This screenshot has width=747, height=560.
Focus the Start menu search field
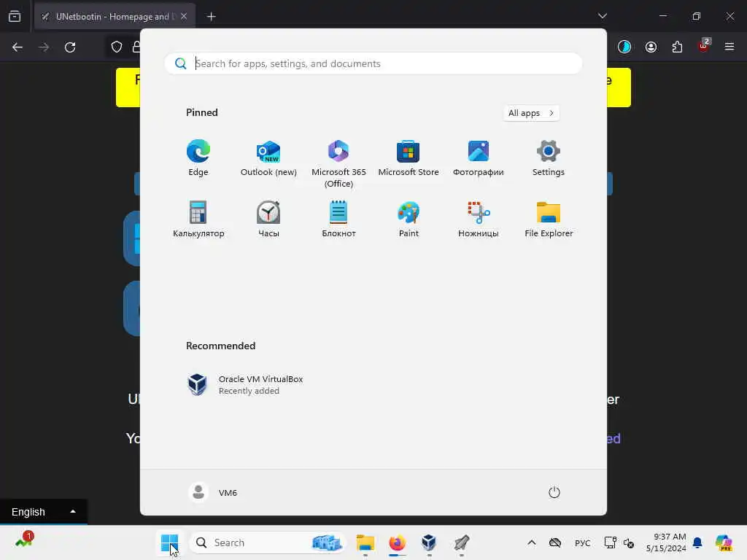(x=373, y=63)
